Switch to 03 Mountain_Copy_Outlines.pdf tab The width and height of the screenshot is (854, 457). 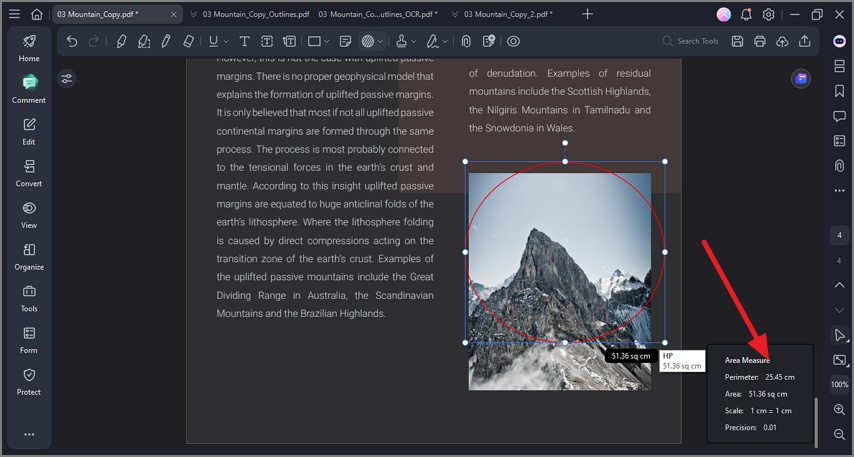click(255, 14)
